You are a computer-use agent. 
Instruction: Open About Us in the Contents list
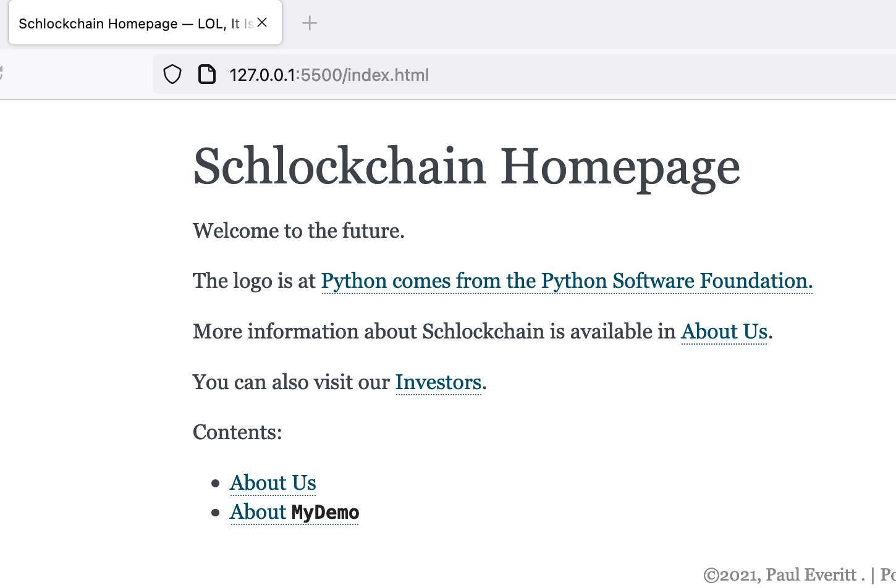273,483
